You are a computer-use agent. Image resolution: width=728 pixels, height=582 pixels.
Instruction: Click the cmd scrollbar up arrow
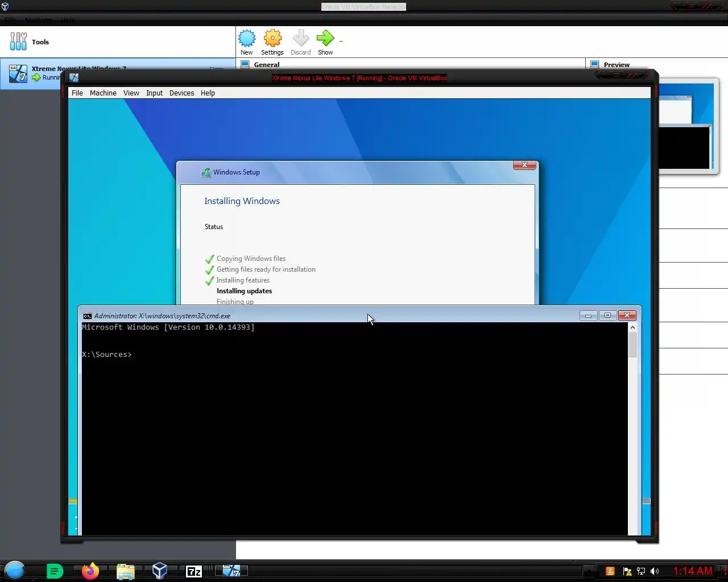coord(632,327)
